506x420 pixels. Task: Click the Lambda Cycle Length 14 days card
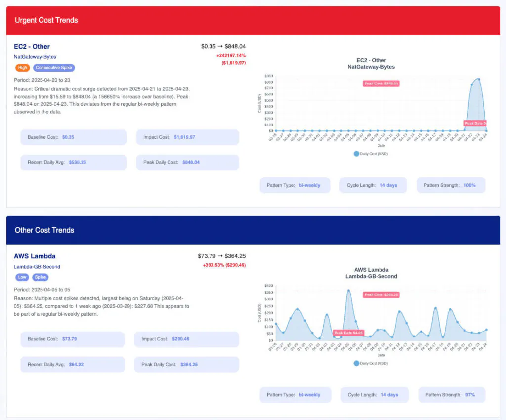click(375, 395)
